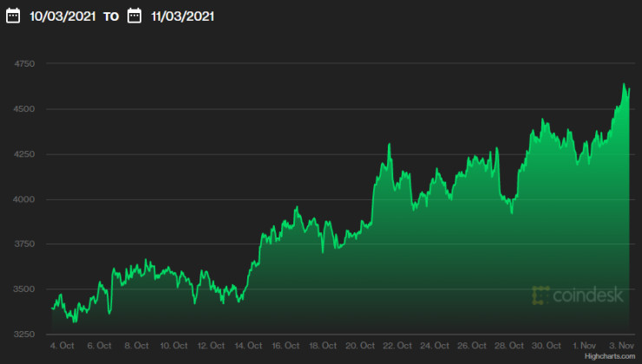The image size is (642, 364).
Task: Click the 3250 y-axis label
Action: pos(24,335)
